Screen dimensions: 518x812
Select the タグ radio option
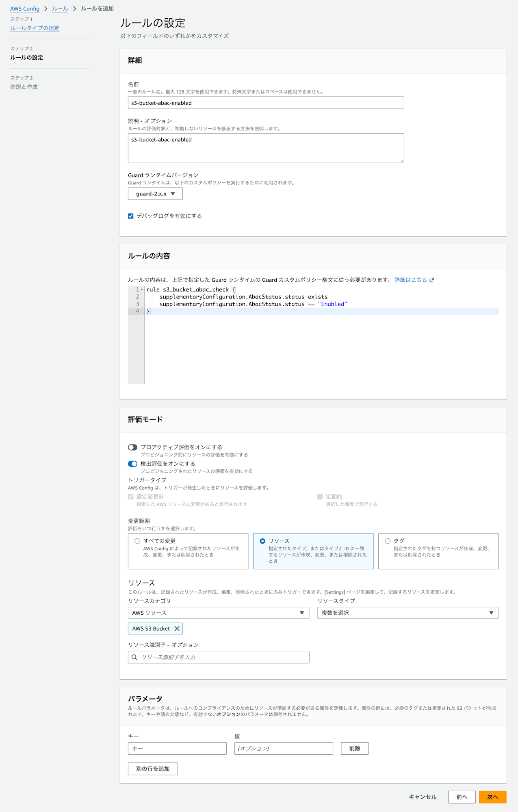click(388, 541)
